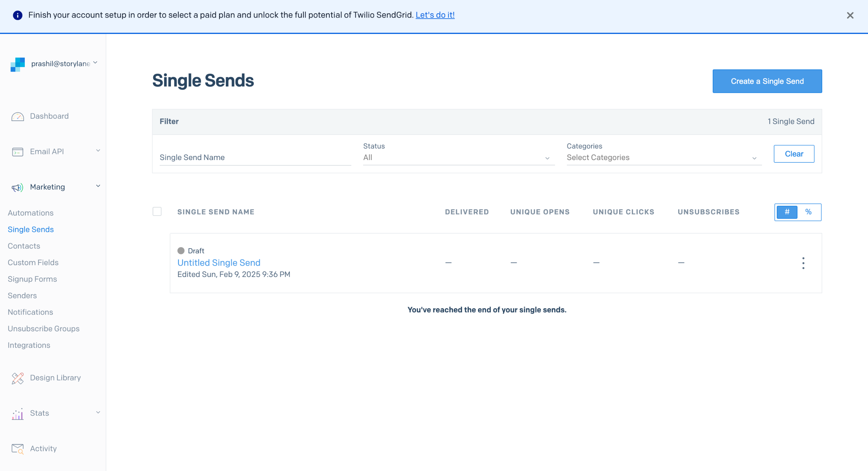Click the Marketing megaphone icon

click(18, 187)
